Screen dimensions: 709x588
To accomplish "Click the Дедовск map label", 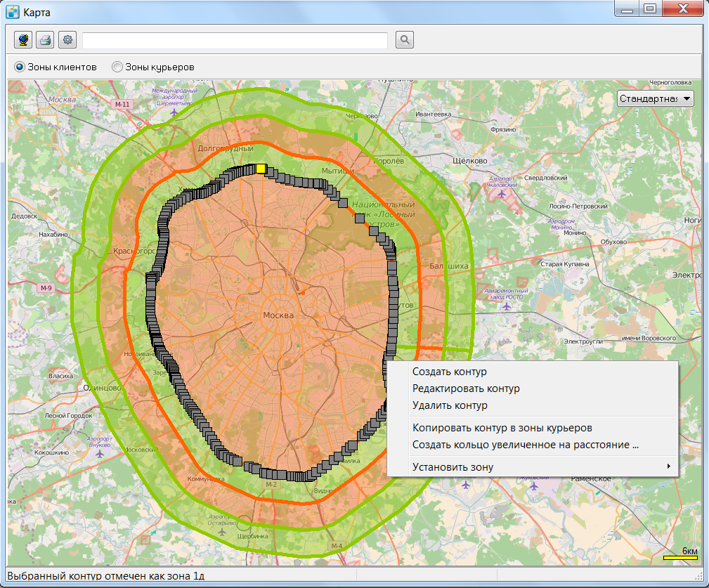I will [25, 216].
